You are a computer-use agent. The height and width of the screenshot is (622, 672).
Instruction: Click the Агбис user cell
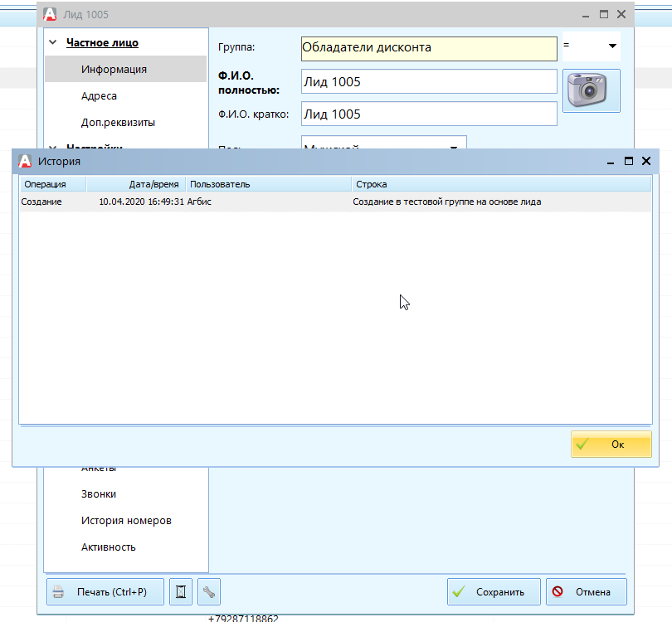pyautogui.click(x=199, y=202)
